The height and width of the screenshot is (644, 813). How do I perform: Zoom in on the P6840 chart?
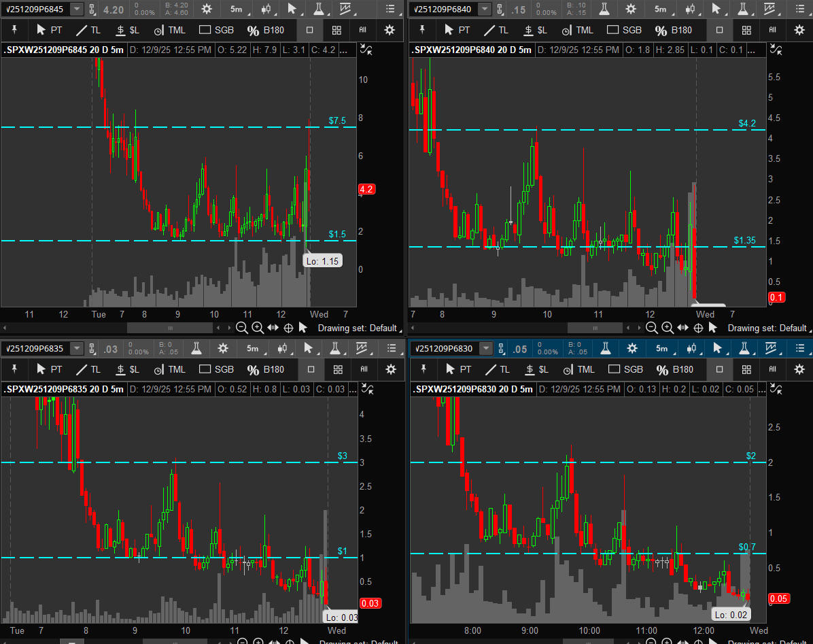668,328
